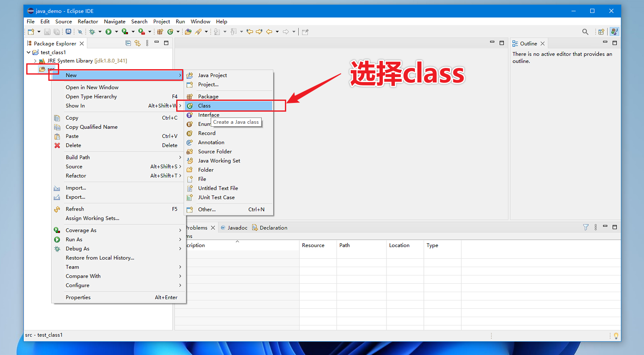
Task: Choose Source Folder from the New submenu
Action: coord(229,152)
